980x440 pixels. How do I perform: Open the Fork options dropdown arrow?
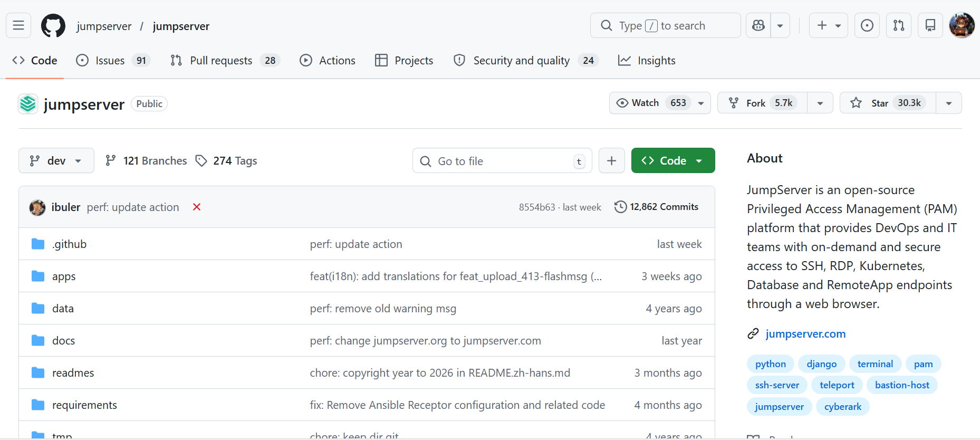[820, 103]
